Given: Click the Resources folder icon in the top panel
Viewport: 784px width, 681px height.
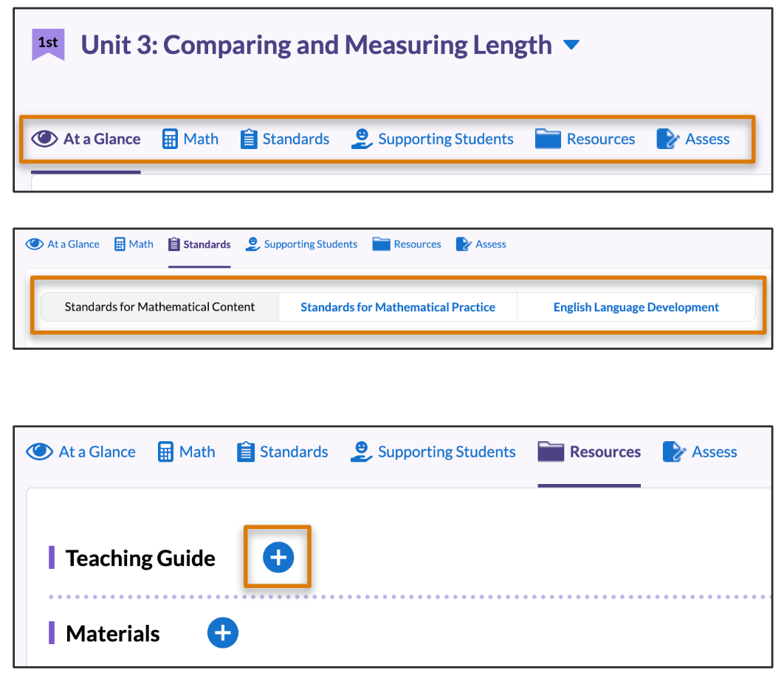Looking at the screenshot, I should click(548, 139).
